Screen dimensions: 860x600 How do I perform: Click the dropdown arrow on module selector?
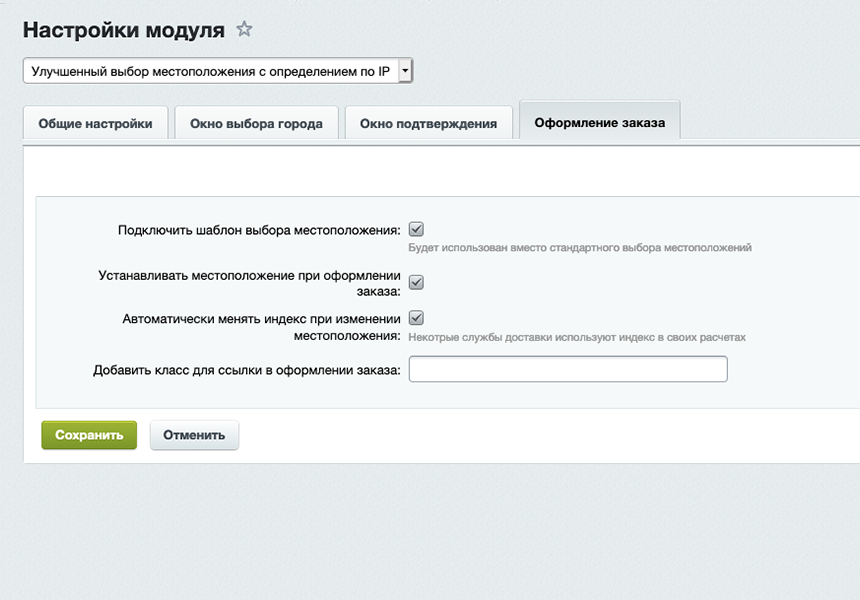(x=404, y=70)
